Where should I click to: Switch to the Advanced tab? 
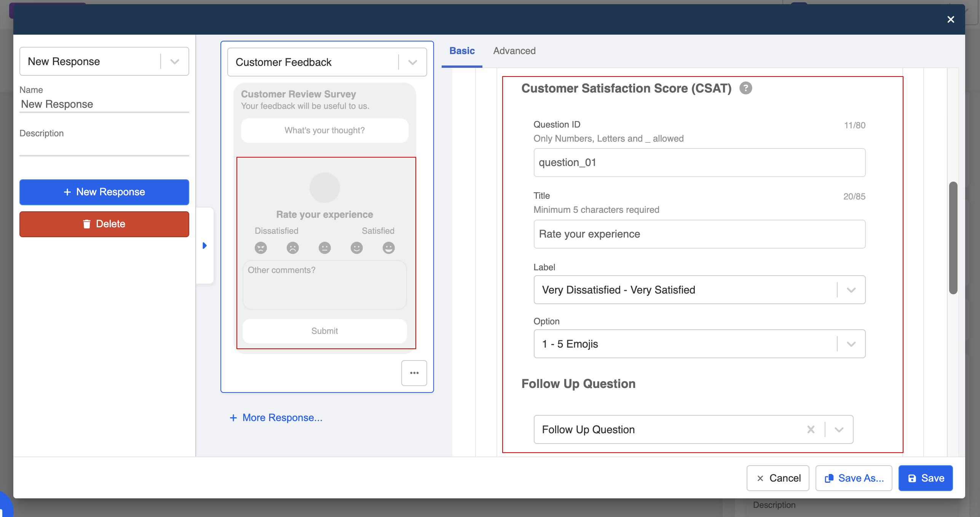tap(514, 51)
